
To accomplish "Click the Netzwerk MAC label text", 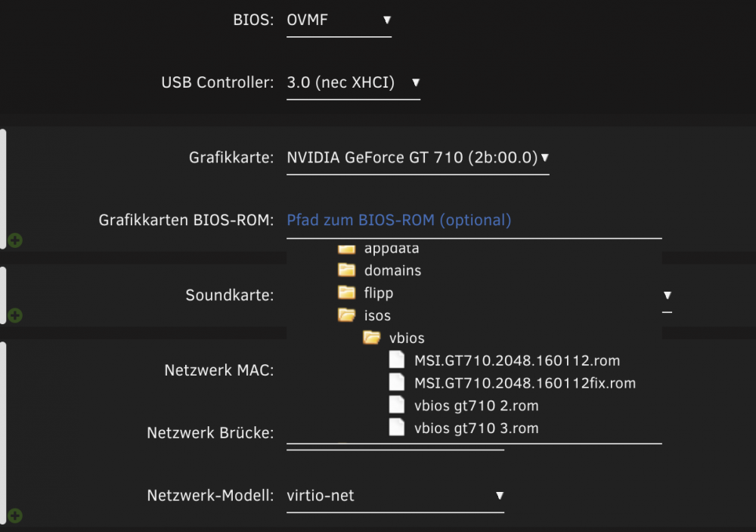I will pos(219,370).
